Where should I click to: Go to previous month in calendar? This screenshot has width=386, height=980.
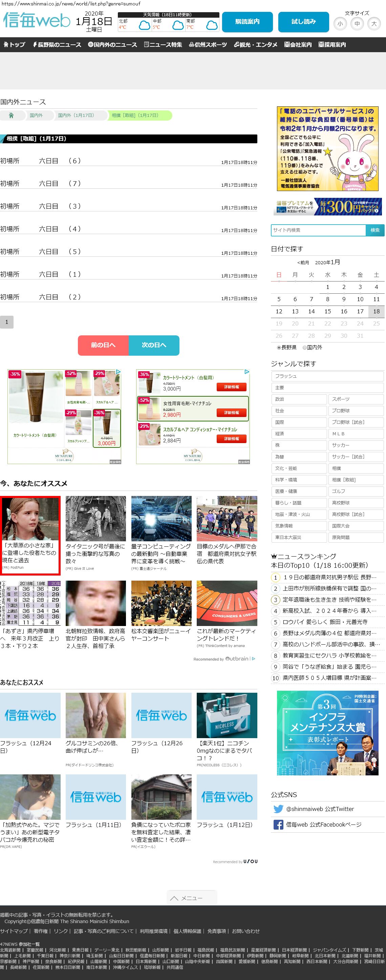coord(303,263)
